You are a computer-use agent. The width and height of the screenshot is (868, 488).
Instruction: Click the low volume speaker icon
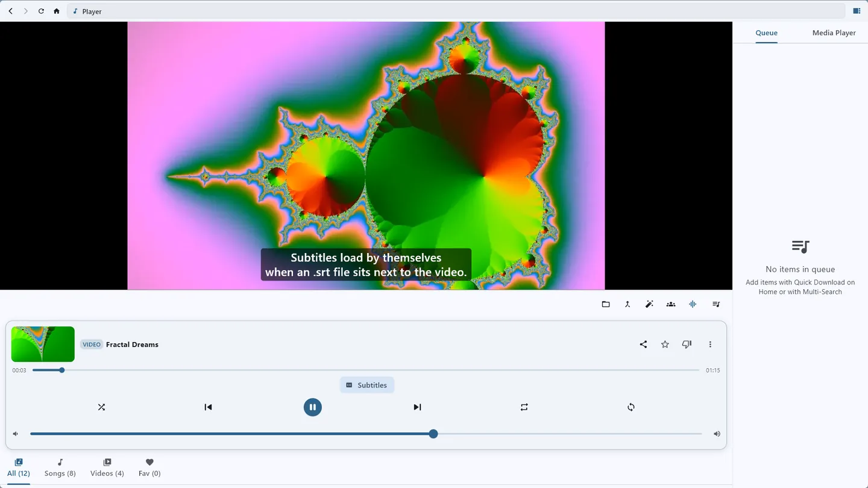pos(16,434)
